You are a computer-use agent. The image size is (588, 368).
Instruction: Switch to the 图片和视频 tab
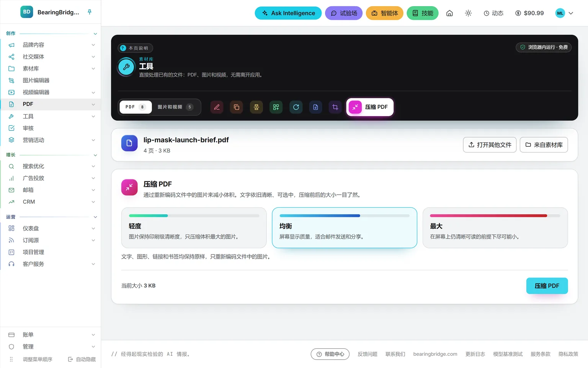(x=176, y=107)
